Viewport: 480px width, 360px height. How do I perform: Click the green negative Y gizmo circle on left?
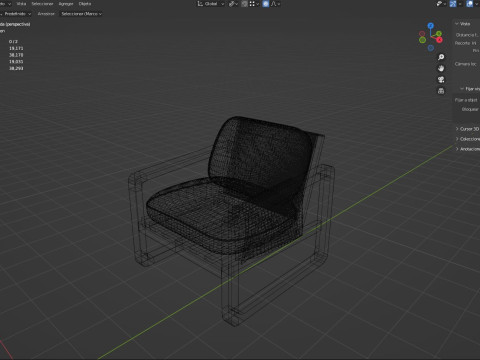422,40
